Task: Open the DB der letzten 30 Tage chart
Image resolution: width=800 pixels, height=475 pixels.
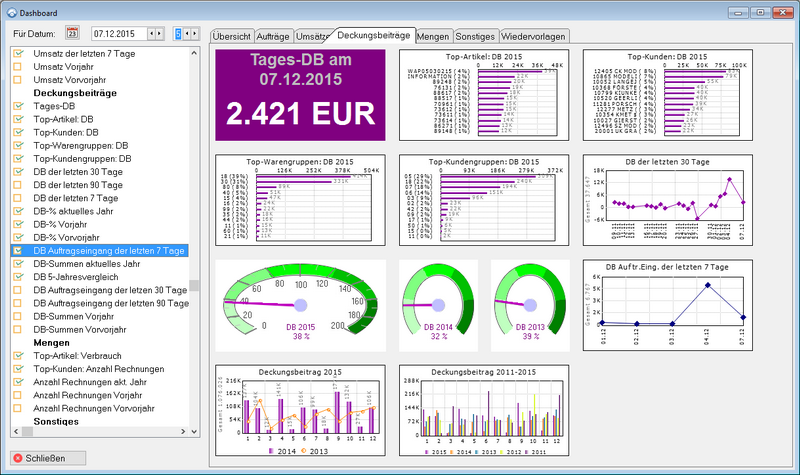Action: (668, 199)
